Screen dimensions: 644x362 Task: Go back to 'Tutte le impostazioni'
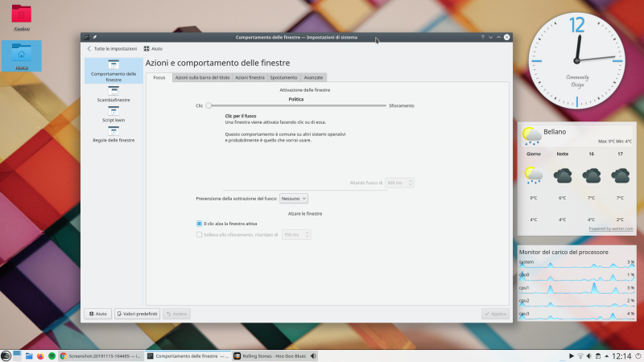pyautogui.click(x=112, y=48)
